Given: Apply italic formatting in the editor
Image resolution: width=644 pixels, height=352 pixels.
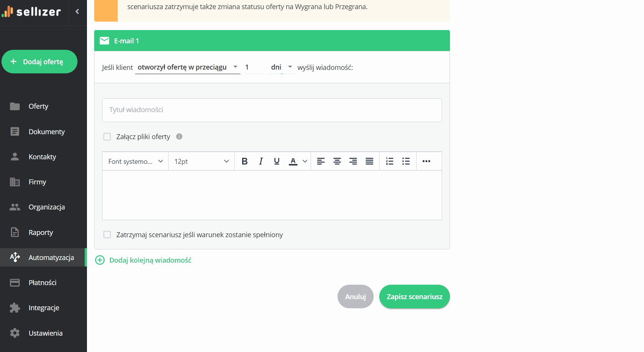Looking at the screenshot, I should (261, 162).
